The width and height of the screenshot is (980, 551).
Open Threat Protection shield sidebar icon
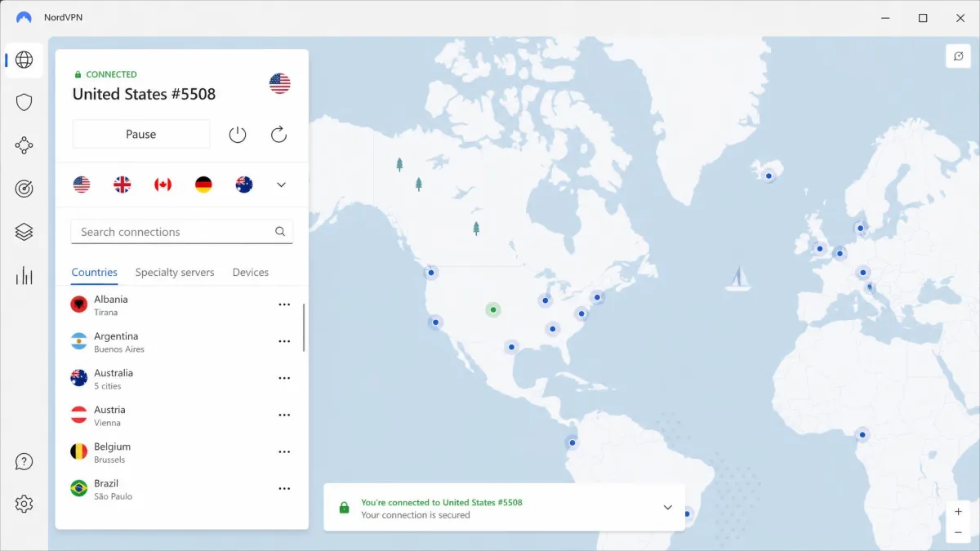(x=24, y=102)
